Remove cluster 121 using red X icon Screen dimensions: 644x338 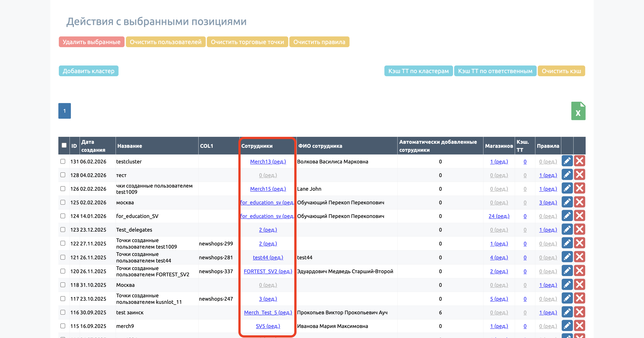579,257
